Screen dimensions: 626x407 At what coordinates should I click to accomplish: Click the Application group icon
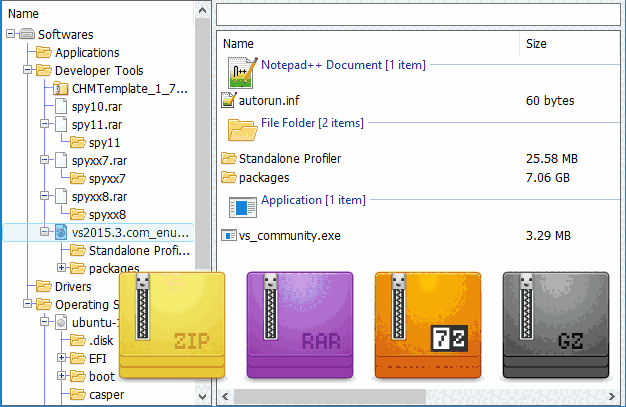[x=243, y=207]
